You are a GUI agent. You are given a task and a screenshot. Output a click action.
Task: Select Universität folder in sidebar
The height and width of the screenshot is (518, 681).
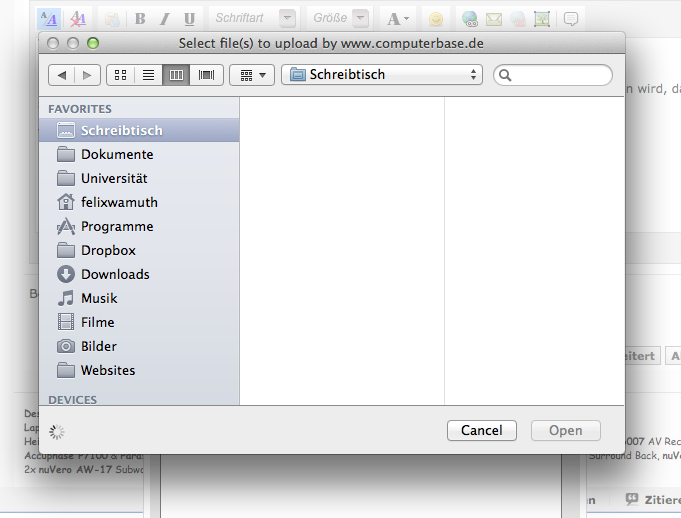click(139, 178)
